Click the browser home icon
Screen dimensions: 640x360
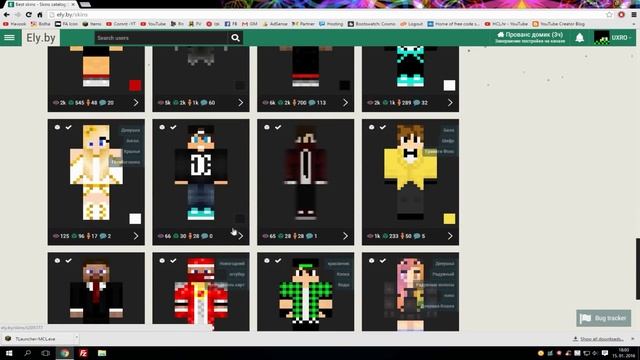click(40, 15)
